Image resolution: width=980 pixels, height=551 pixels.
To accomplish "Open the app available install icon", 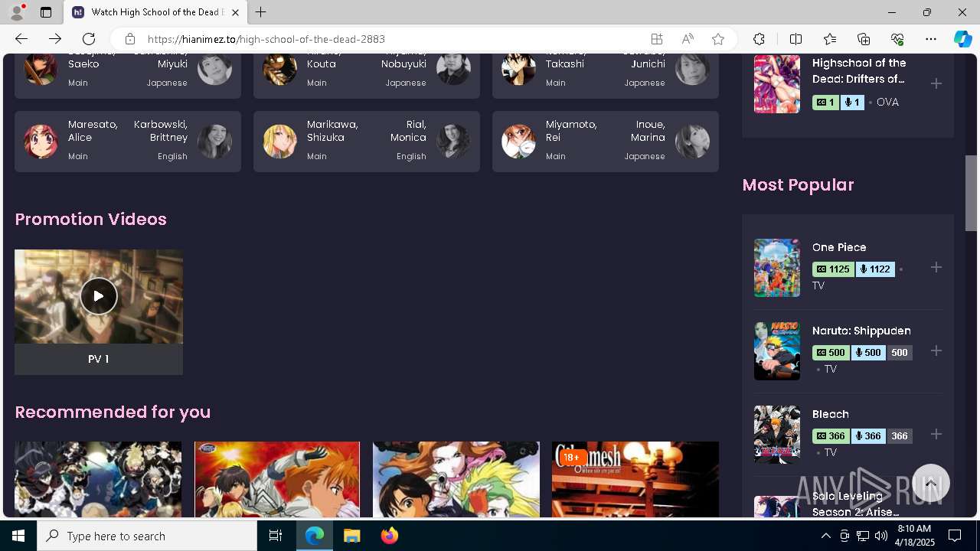I will pos(657,39).
